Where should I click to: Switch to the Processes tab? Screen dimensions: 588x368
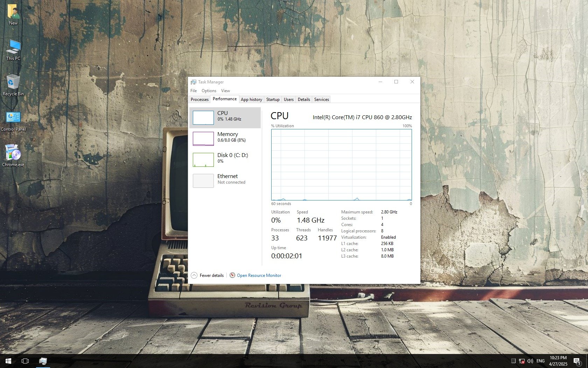pos(199,100)
